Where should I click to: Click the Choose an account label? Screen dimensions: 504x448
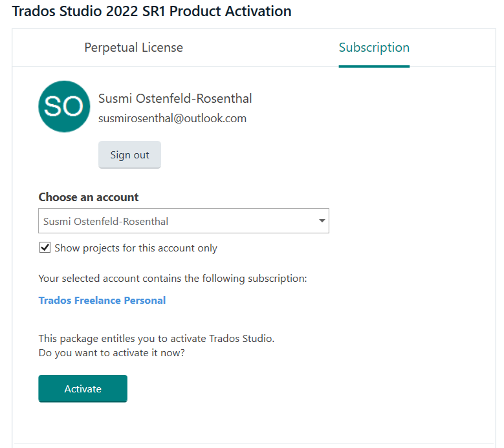[89, 197]
